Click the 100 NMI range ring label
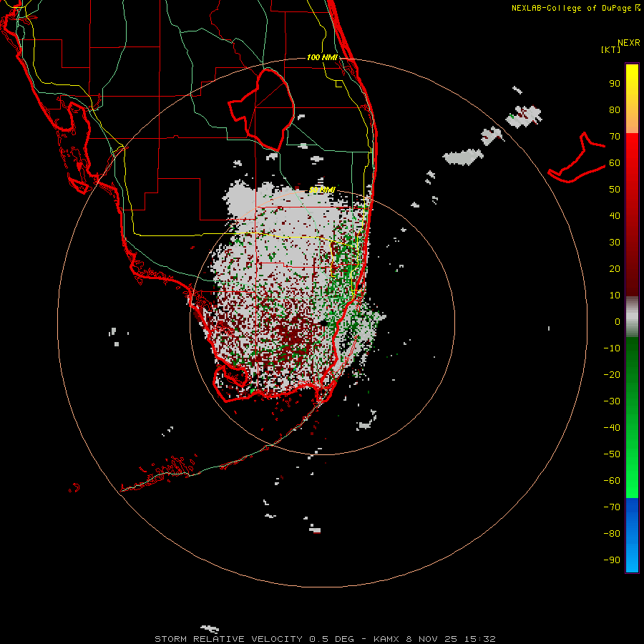644x644 pixels. click(322, 57)
